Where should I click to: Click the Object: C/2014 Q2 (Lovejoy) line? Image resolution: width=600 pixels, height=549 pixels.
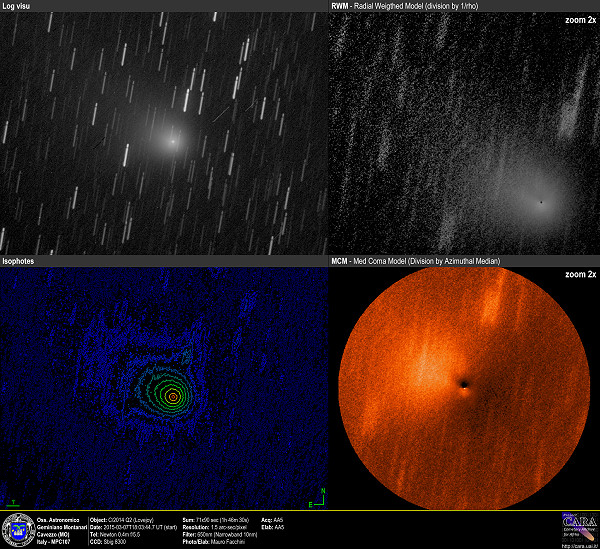(122, 520)
